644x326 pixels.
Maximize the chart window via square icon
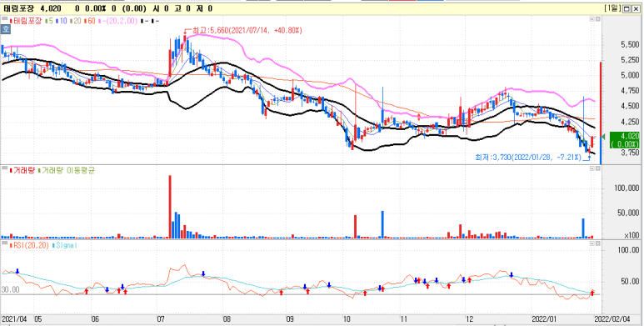[627, 8]
